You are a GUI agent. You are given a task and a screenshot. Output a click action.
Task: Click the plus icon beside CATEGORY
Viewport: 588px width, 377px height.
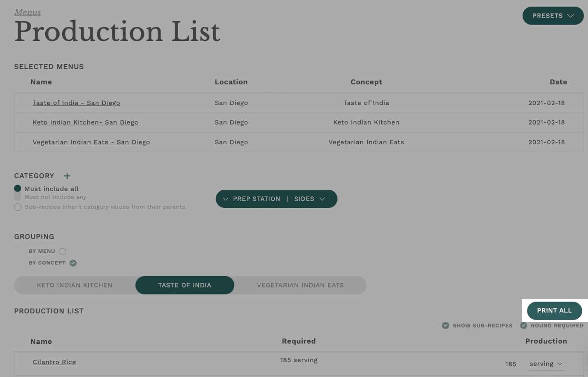[x=67, y=176]
